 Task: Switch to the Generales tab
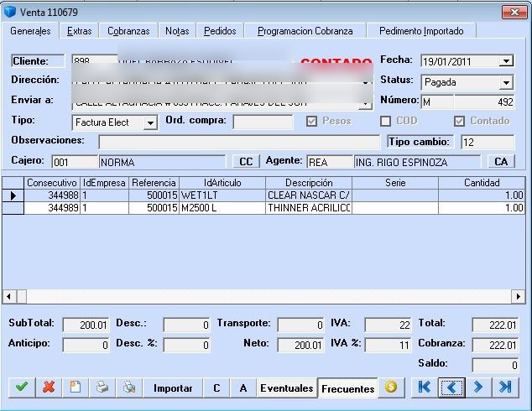[x=30, y=31]
